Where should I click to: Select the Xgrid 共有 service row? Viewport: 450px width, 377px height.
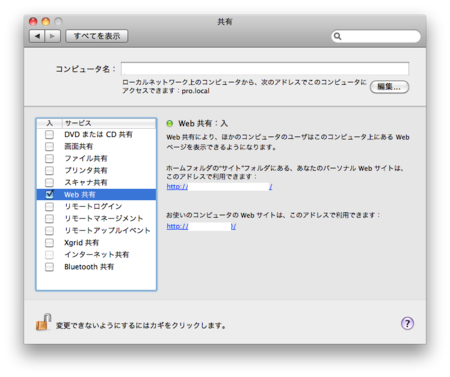click(x=96, y=242)
